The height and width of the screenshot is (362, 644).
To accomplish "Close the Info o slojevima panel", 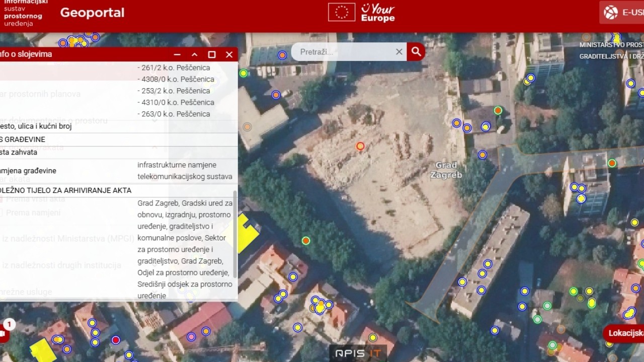I will tap(229, 54).
